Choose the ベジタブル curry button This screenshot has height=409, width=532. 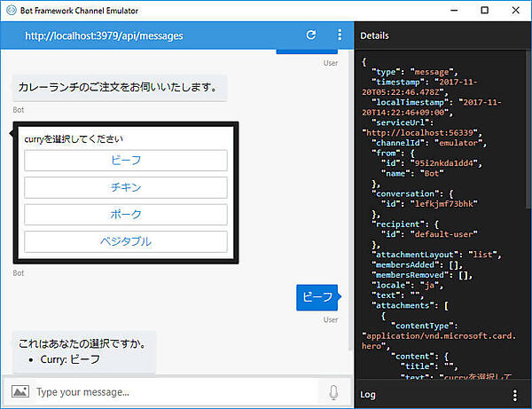tap(126, 241)
